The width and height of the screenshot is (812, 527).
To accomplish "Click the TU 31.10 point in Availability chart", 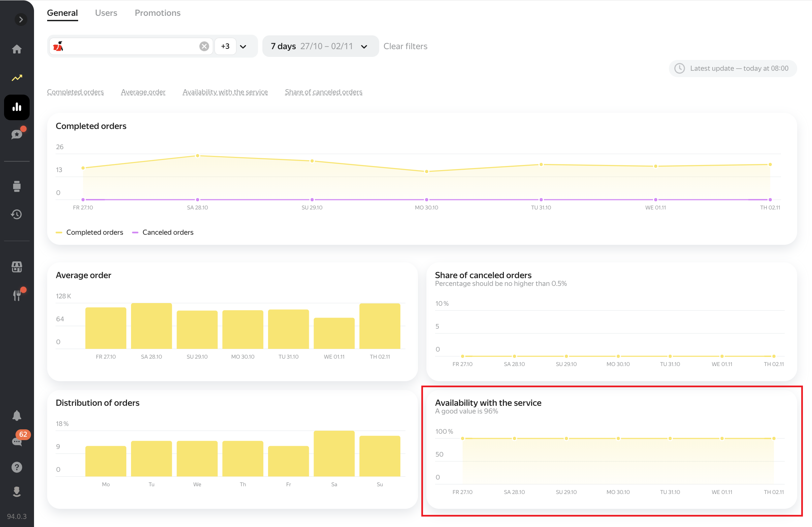I will [670, 438].
